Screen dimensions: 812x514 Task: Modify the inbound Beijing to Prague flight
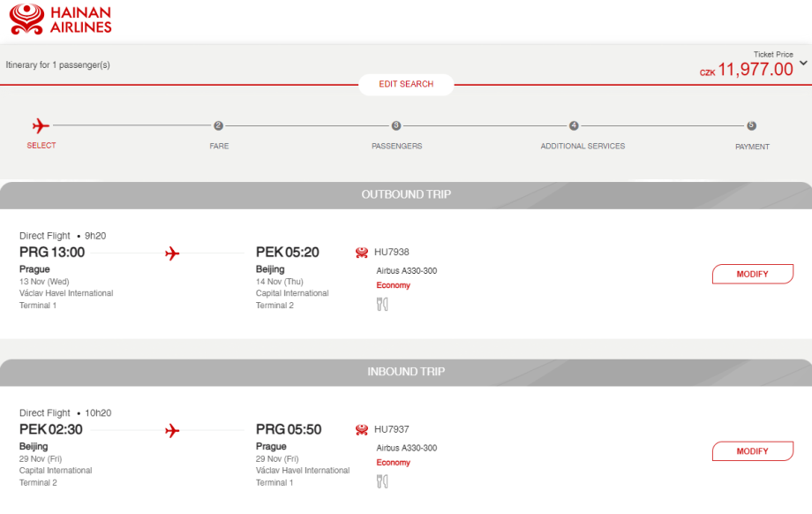pos(752,451)
